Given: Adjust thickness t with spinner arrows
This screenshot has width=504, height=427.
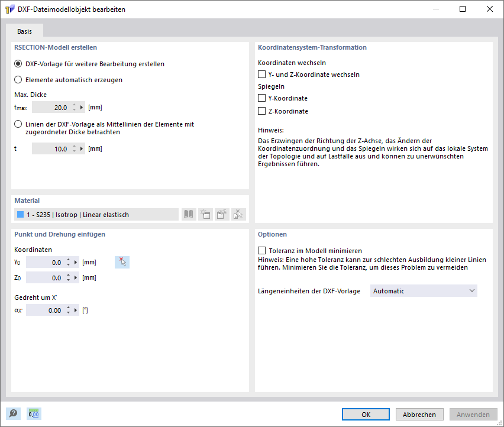Looking at the screenshot, I should 75,149.
